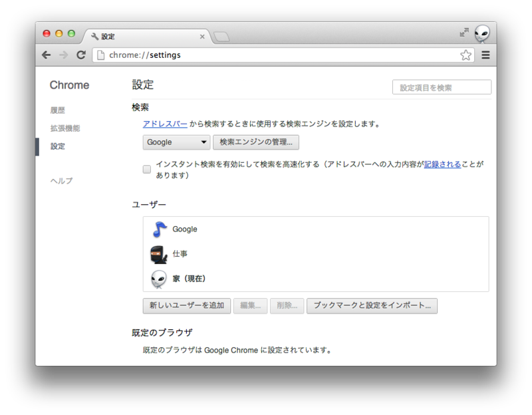Image resolution: width=532 pixels, height=415 pixels.
Task: Click ブックマークと設定をインポート button
Action: 372,306
